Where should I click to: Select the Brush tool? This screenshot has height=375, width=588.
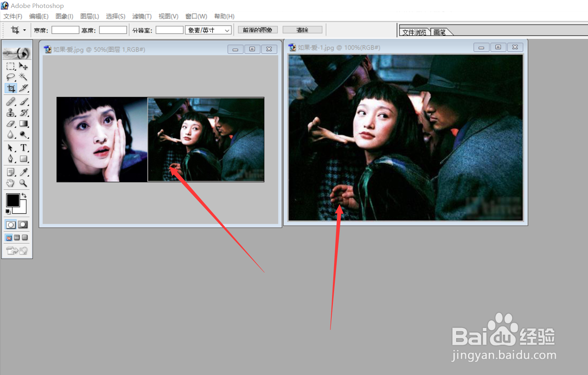(x=23, y=102)
